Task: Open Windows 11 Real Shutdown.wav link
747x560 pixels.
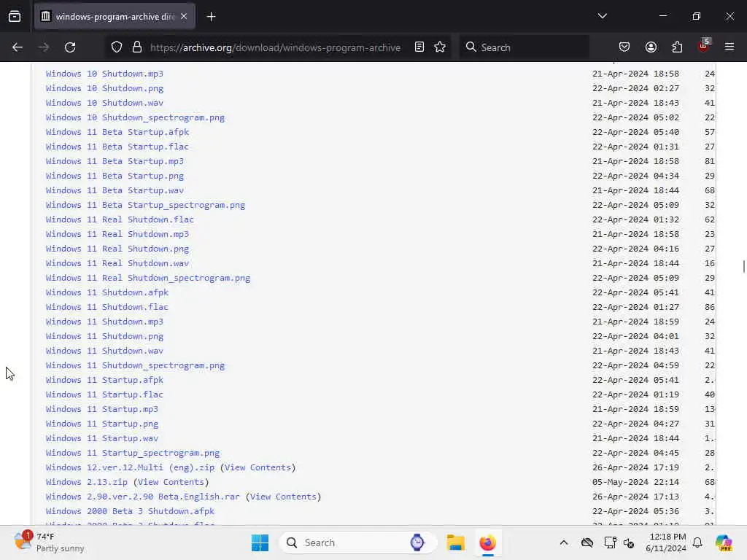Action: click(117, 263)
